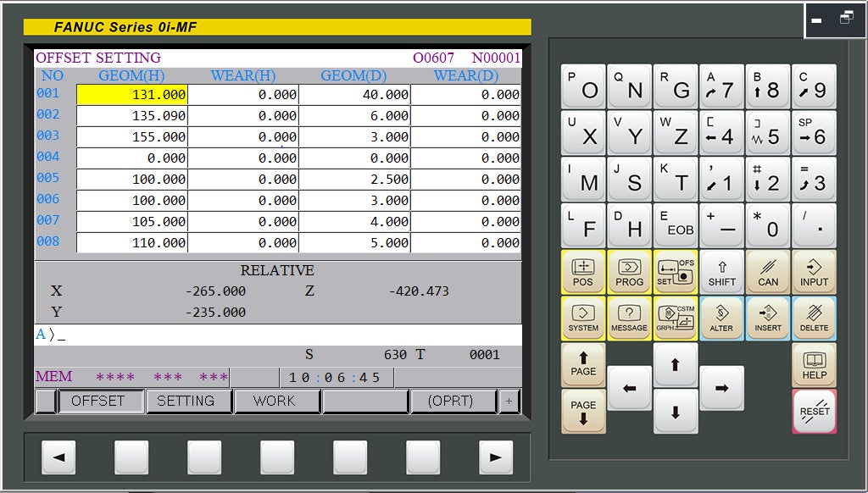Click the numeric 2 key
The width and height of the screenshot is (868, 493).
tap(768, 180)
